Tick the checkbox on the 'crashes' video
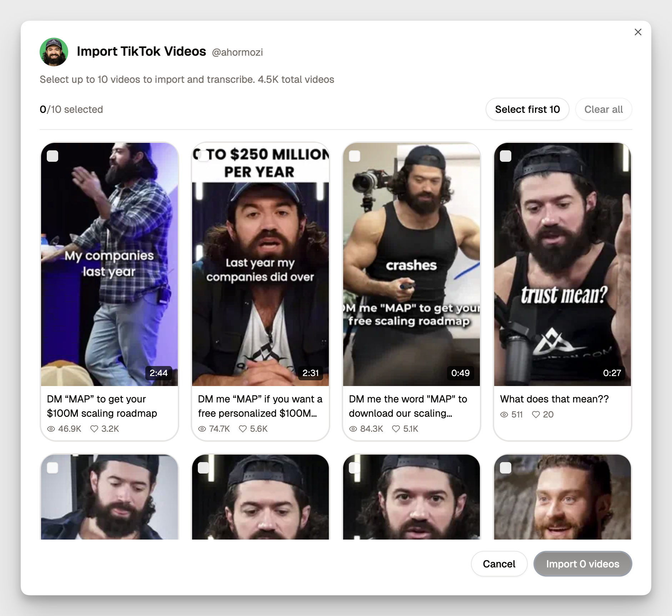Screen dimensions: 672x616 (355, 156)
